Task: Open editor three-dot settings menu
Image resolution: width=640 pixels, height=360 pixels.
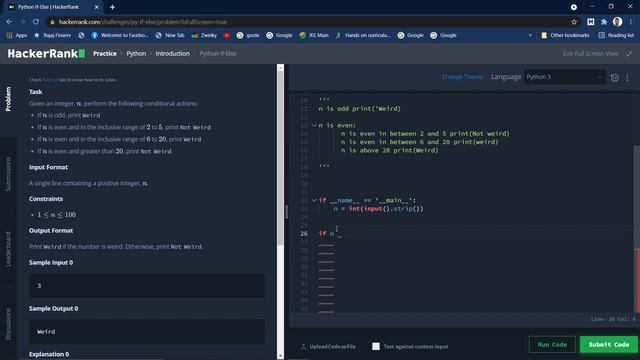Action: [628, 77]
